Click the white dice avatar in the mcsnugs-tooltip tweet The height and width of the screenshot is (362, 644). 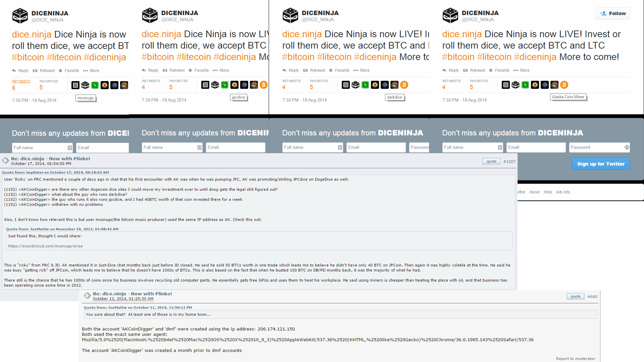(x=85, y=85)
